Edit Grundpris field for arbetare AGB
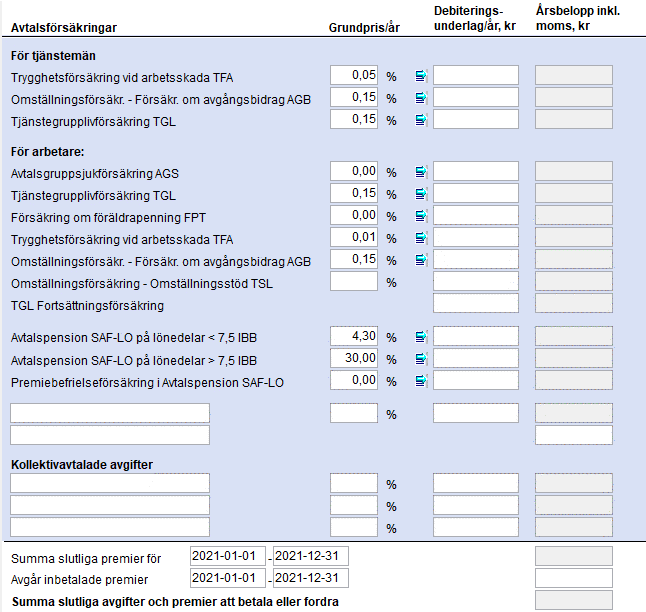Viewport: 646px width, 612px height. pos(354,259)
